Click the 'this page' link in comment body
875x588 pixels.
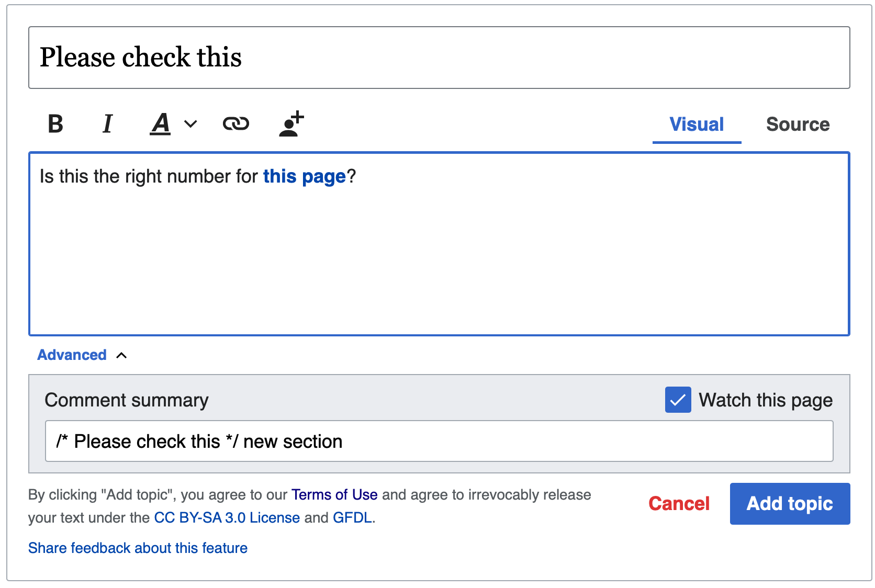[304, 177]
